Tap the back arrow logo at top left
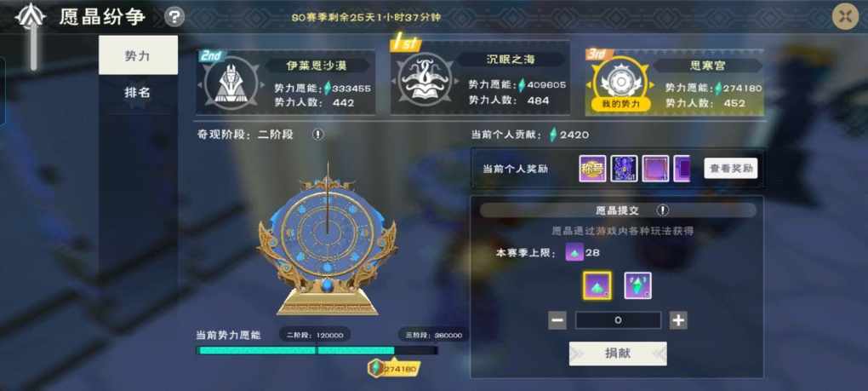The height and width of the screenshot is (391, 868). pyautogui.click(x=30, y=17)
